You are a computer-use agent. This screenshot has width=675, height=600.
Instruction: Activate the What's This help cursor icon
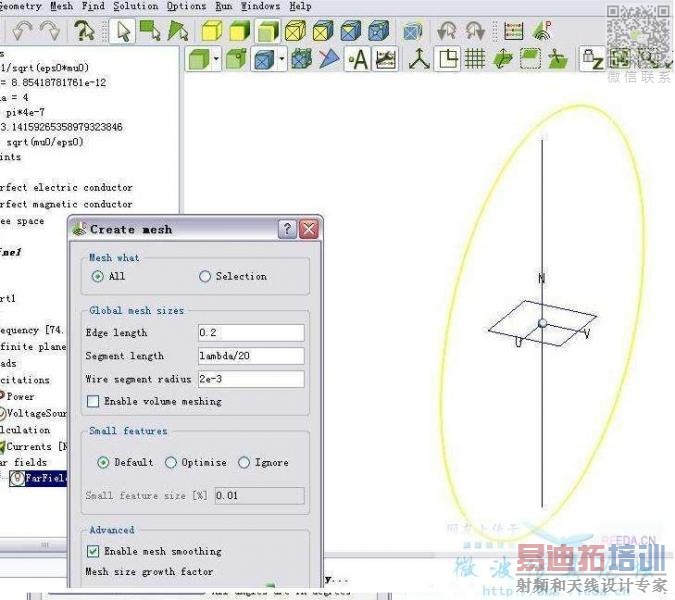84,31
